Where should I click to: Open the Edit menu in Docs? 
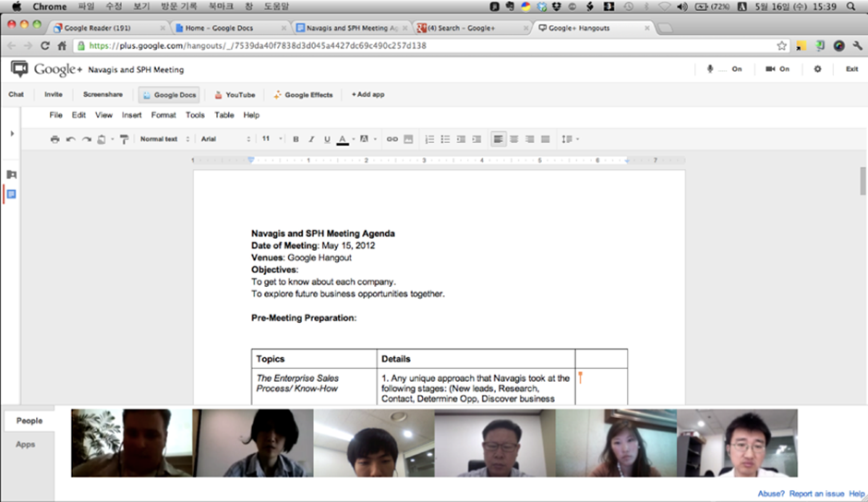coord(78,115)
